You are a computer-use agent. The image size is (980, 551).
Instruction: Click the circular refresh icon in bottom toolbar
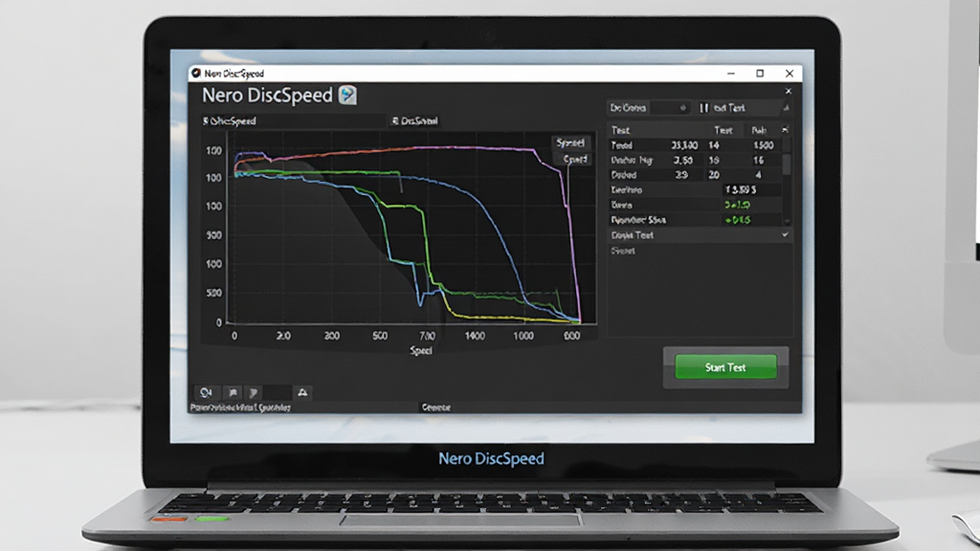coord(207,392)
